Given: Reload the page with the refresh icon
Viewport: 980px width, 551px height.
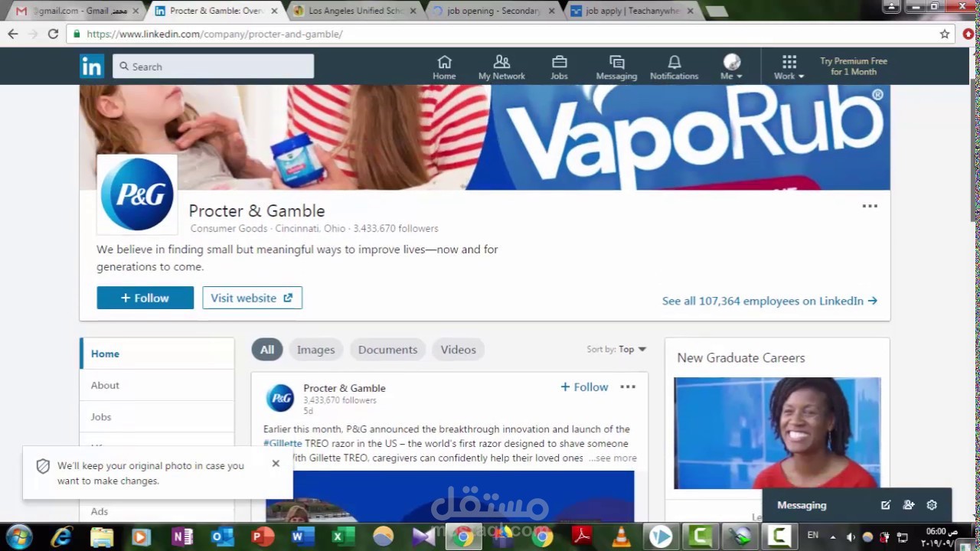Looking at the screenshot, I should [53, 34].
